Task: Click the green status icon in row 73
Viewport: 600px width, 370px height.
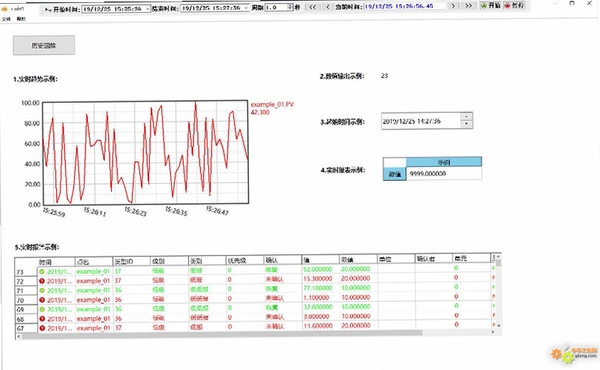Action: pyautogui.click(x=42, y=272)
